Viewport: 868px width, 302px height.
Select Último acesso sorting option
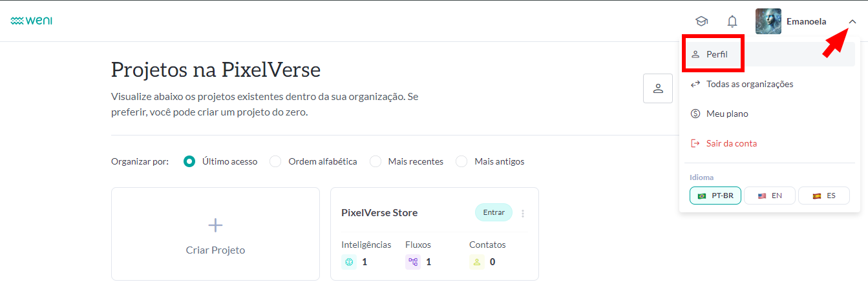(189, 161)
